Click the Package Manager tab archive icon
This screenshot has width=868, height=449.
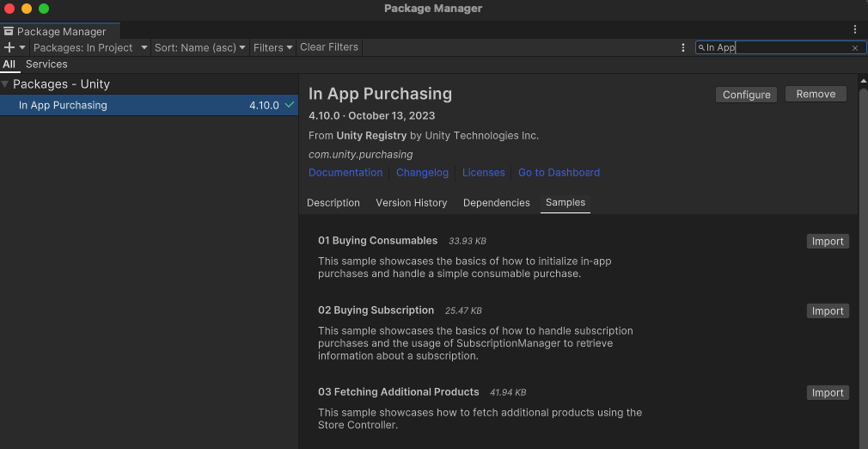pyautogui.click(x=9, y=32)
